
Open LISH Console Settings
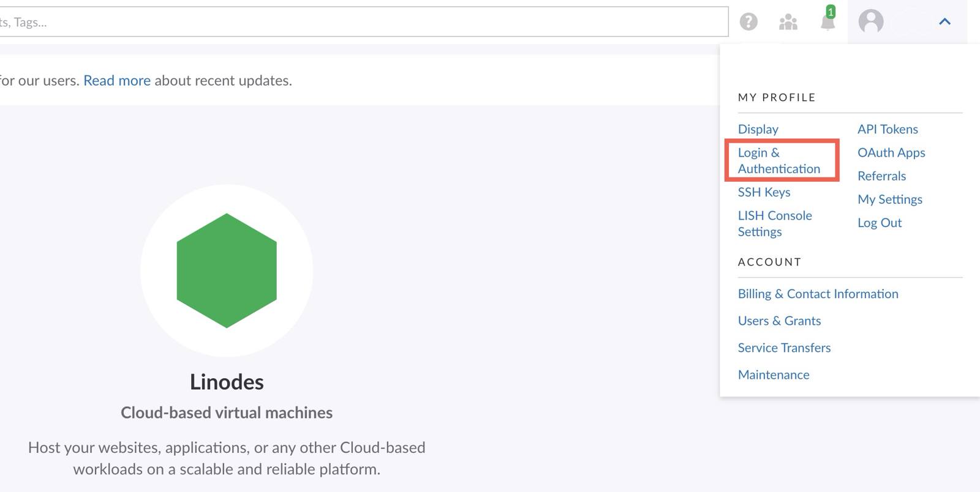click(x=774, y=223)
